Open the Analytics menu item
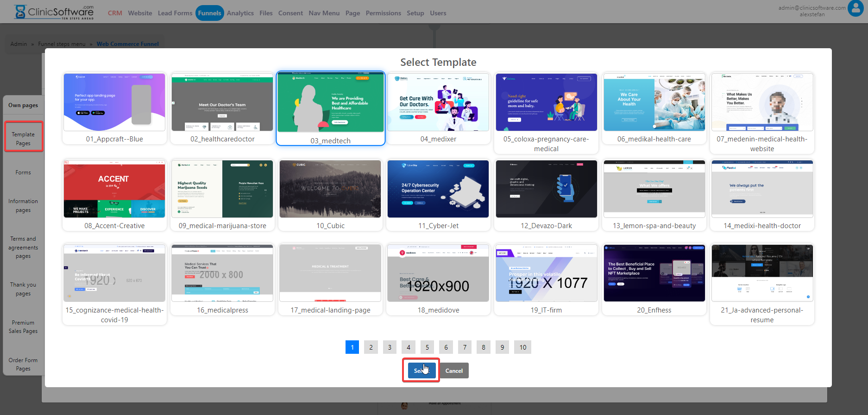This screenshot has width=868, height=415. coord(240,13)
